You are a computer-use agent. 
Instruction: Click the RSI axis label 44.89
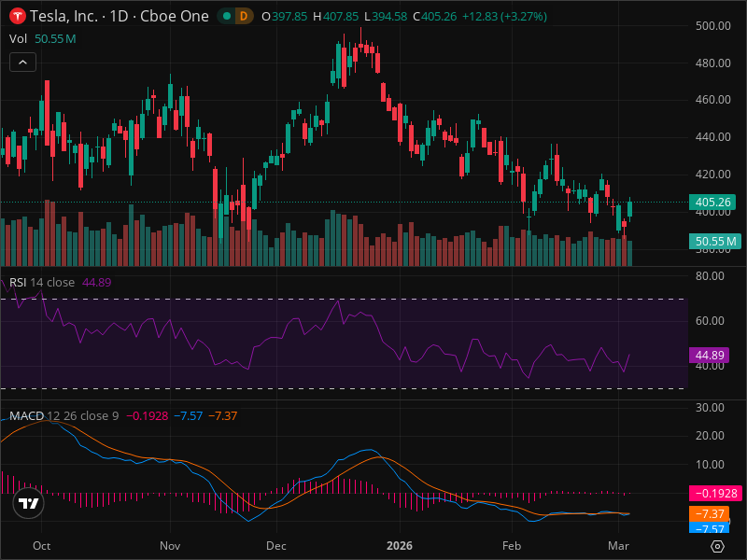click(x=710, y=356)
